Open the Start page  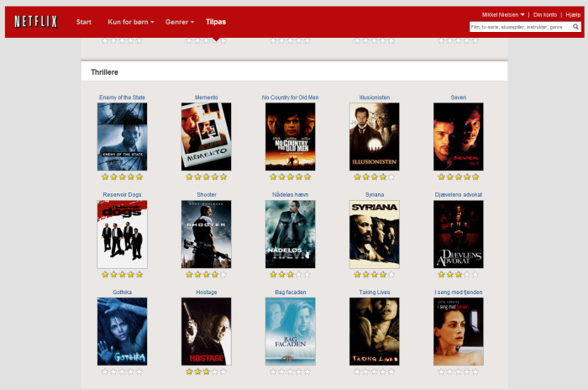click(x=84, y=22)
